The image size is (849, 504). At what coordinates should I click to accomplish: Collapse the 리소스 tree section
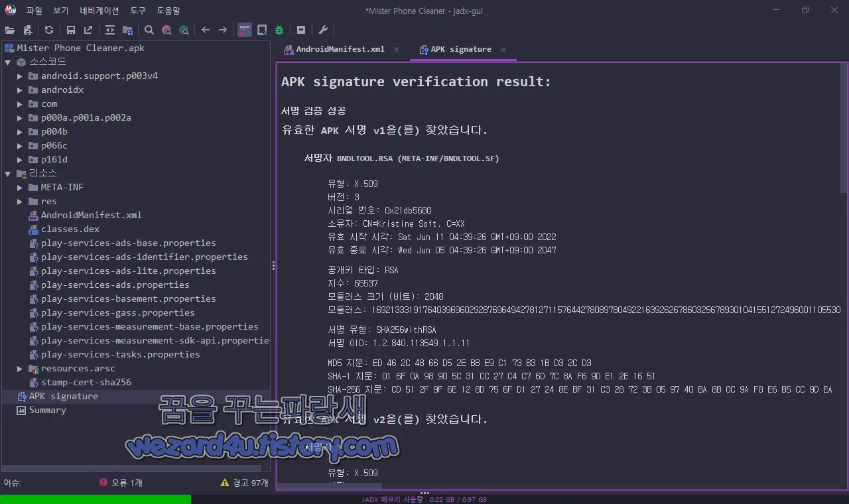tap(7, 173)
